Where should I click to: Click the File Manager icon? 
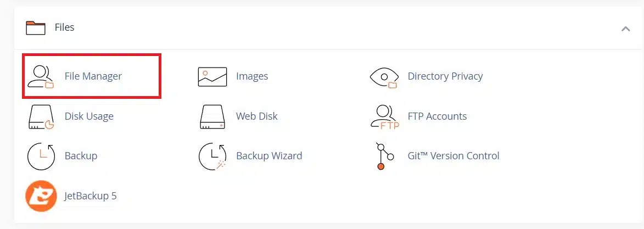[41, 76]
